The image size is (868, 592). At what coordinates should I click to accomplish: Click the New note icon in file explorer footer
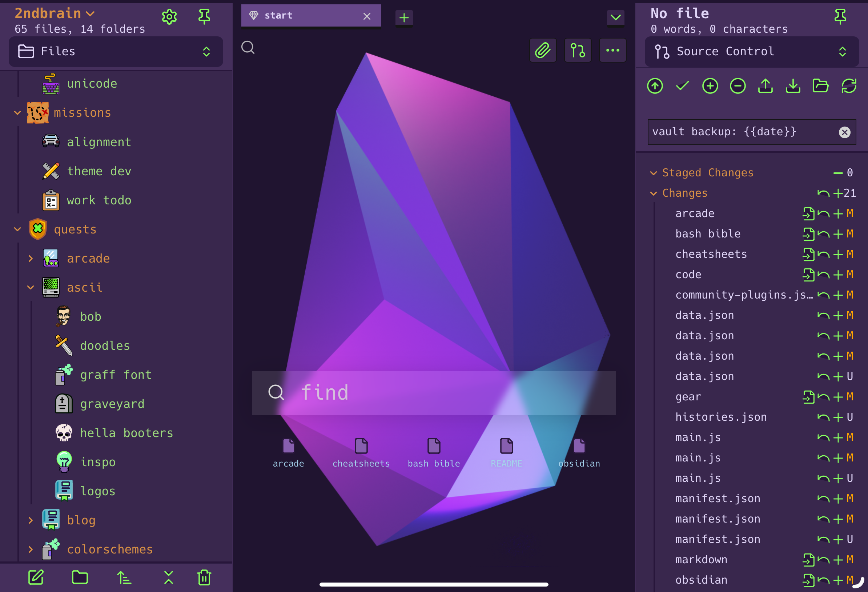coord(36,577)
